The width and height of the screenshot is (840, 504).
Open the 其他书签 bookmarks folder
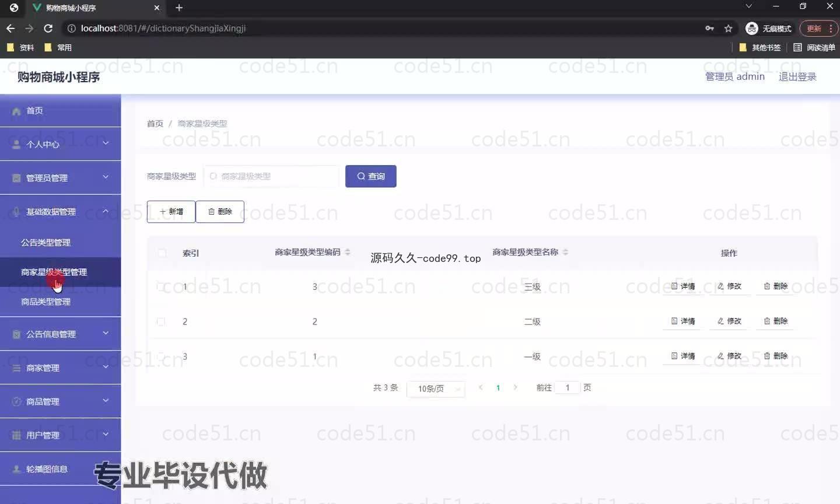pos(759,48)
